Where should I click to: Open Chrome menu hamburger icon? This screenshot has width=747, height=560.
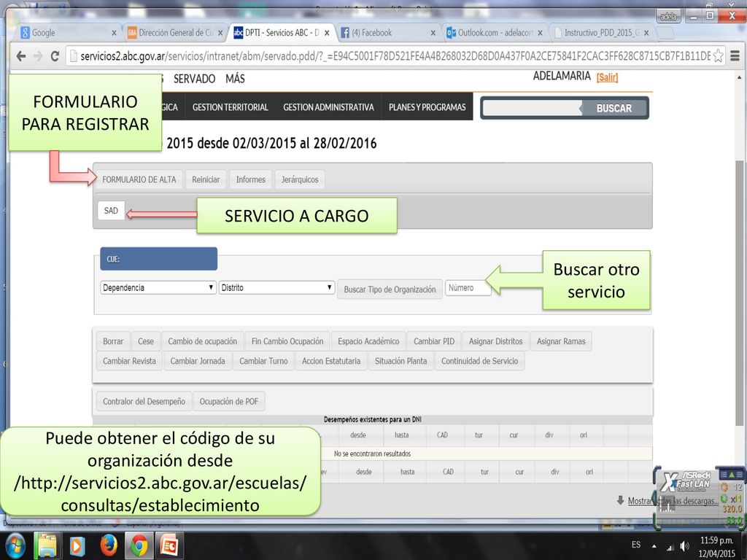735,56
